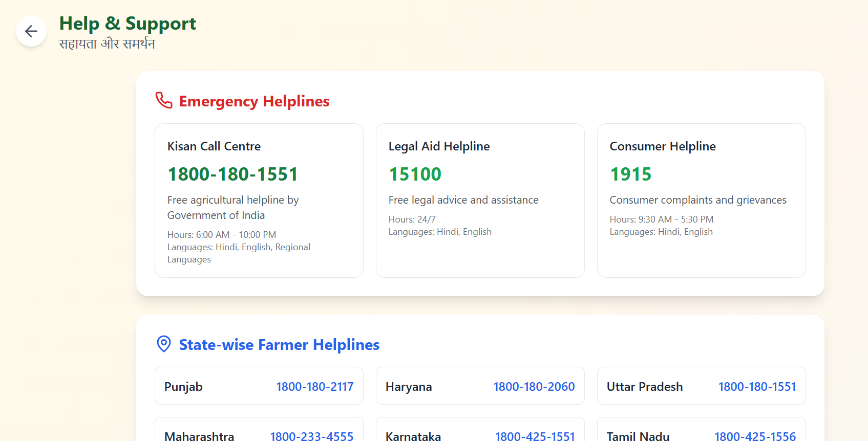Screen dimensions: 868x441
Task: Click the Emergency Helplines heading
Action: pos(254,101)
